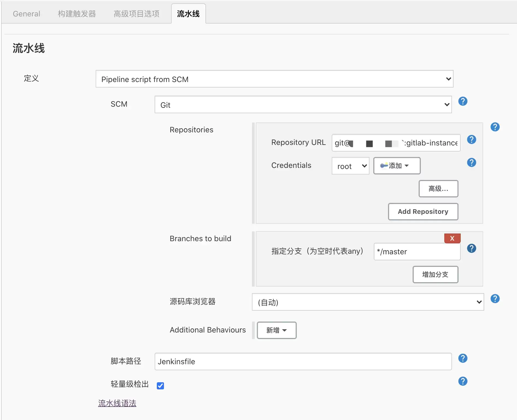Focus the Repository URL input field

(396, 143)
